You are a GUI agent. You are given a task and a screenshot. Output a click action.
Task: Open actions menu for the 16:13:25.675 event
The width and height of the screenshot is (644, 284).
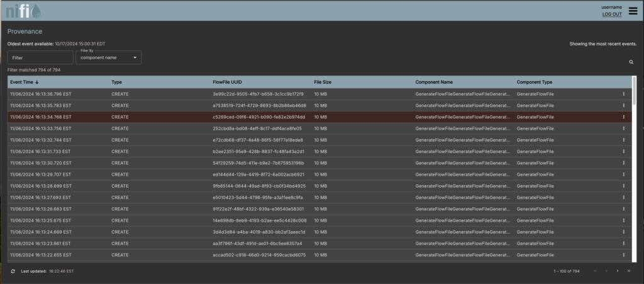pyautogui.click(x=623, y=220)
